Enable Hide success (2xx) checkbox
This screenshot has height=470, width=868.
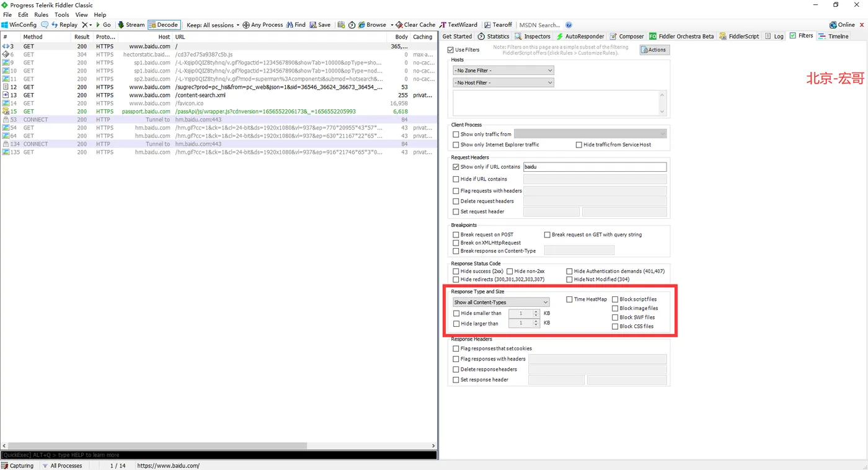pos(456,271)
